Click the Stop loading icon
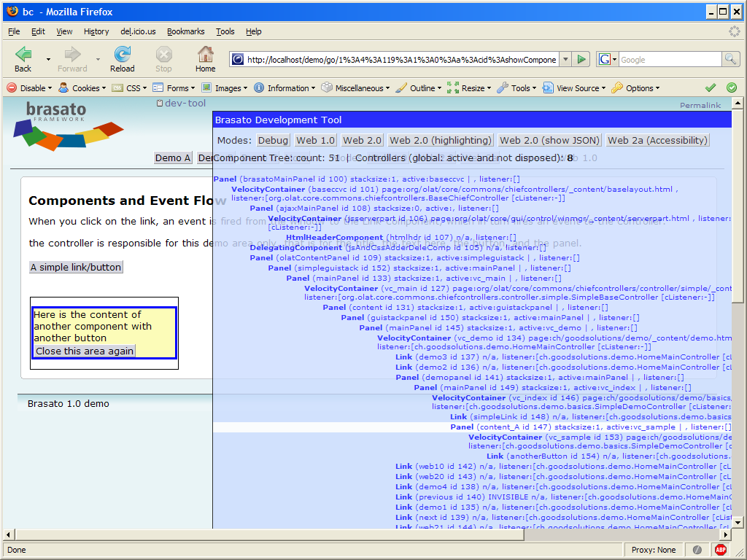This screenshot has width=747, height=560. click(x=163, y=55)
